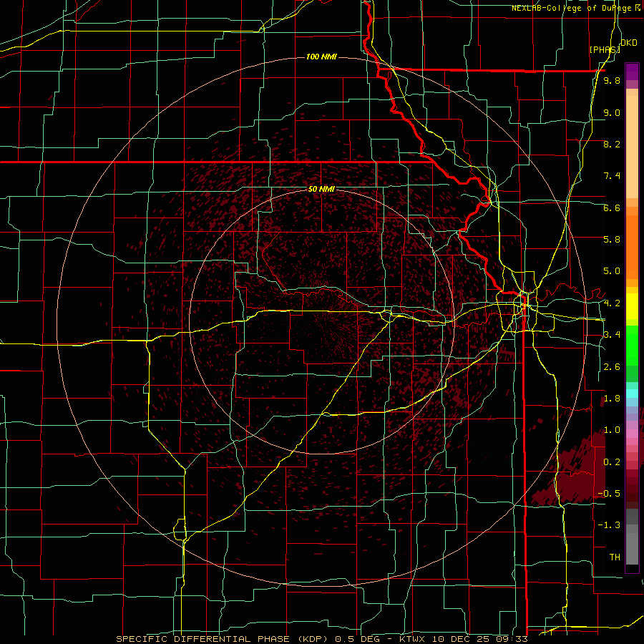Click the 4.2 legend value
Screen dimensions: 644x644
click(612, 303)
